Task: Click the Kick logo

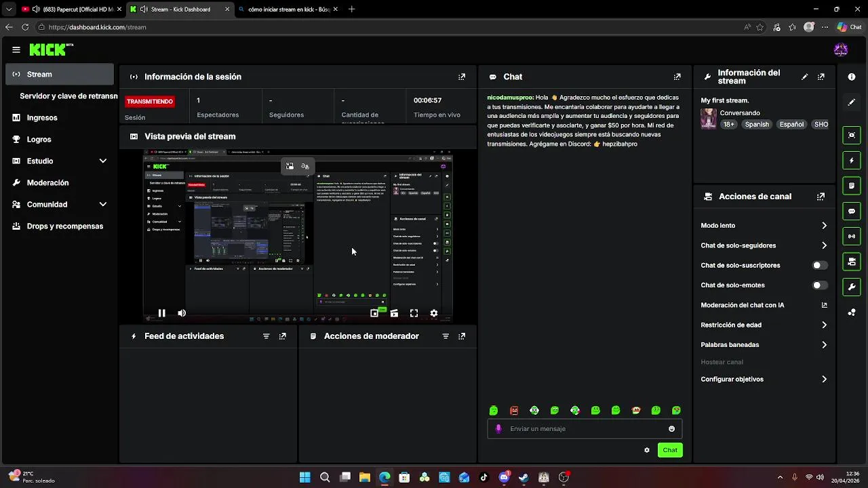Action: coord(51,49)
